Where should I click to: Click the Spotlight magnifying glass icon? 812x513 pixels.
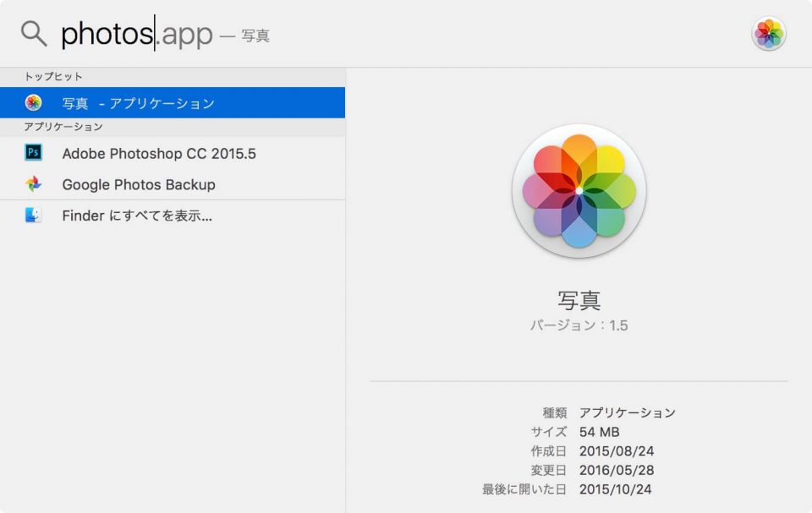[34, 34]
